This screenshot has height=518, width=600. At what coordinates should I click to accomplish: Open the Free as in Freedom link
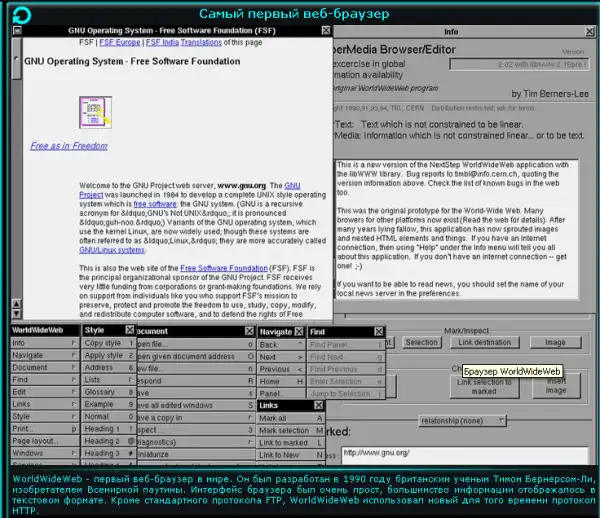click(x=68, y=145)
